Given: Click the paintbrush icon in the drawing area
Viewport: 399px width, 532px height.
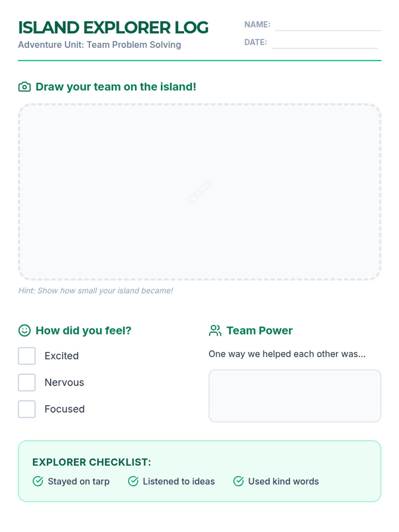Looking at the screenshot, I should (x=199, y=192).
